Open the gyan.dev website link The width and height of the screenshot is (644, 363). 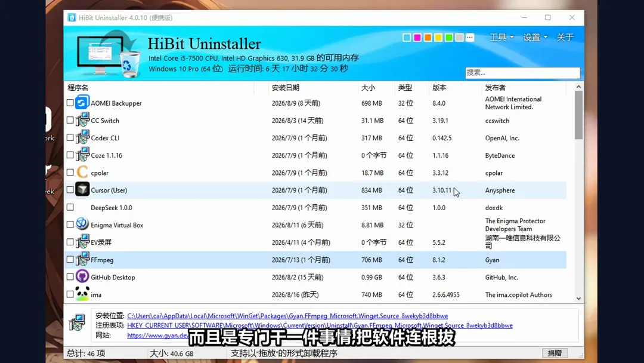(157, 335)
